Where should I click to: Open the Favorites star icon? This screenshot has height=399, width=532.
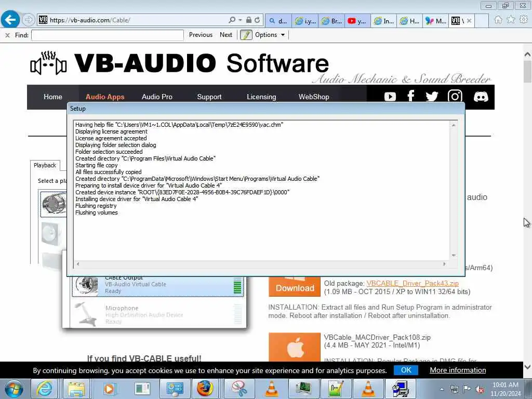click(511, 20)
